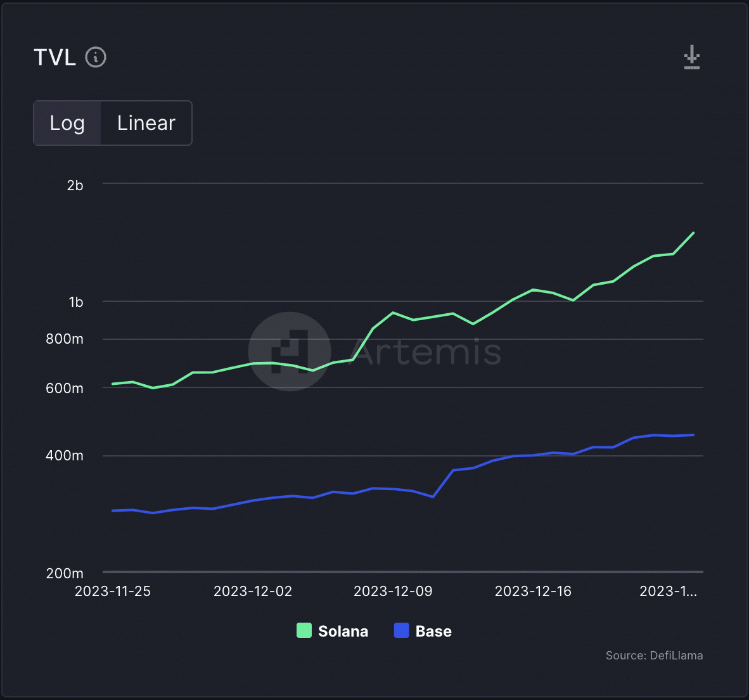Toggle Solana series visibility in legend
The width and height of the screenshot is (749, 700).
(x=332, y=631)
